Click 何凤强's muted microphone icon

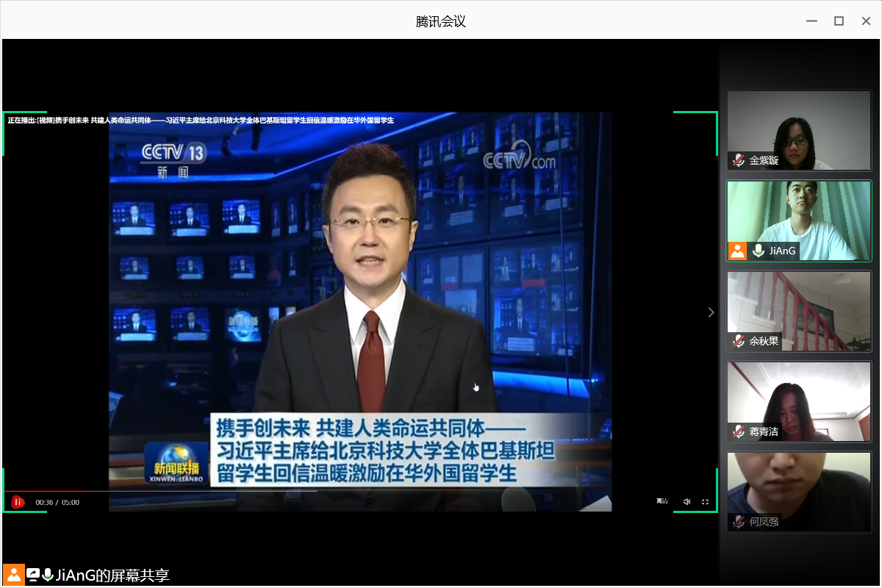click(739, 522)
